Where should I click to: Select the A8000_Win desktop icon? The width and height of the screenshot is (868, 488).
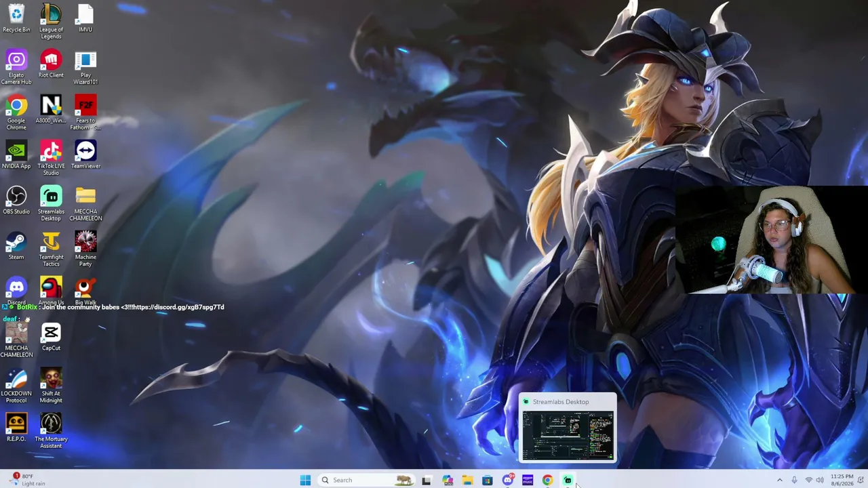[x=51, y=110]
